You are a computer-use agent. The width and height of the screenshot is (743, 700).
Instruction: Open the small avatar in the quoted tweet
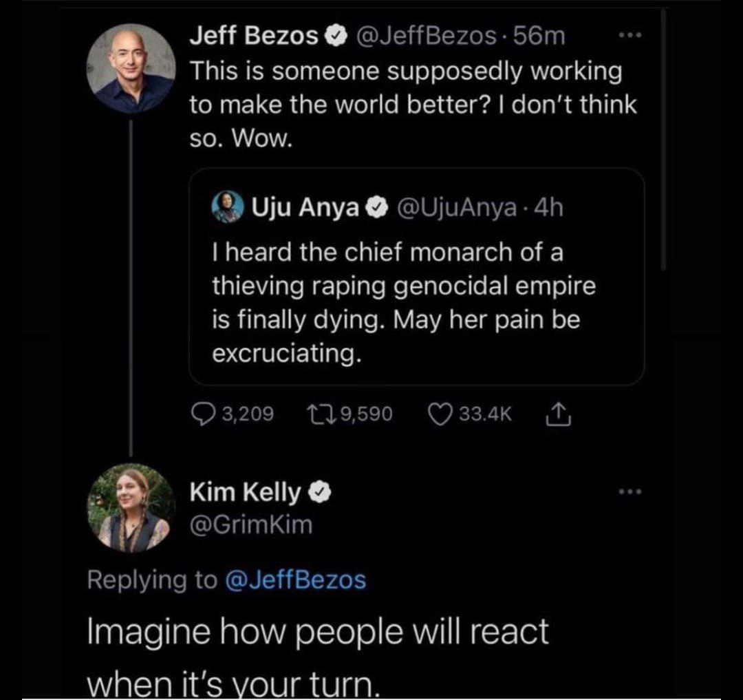(x=228, y=206)
